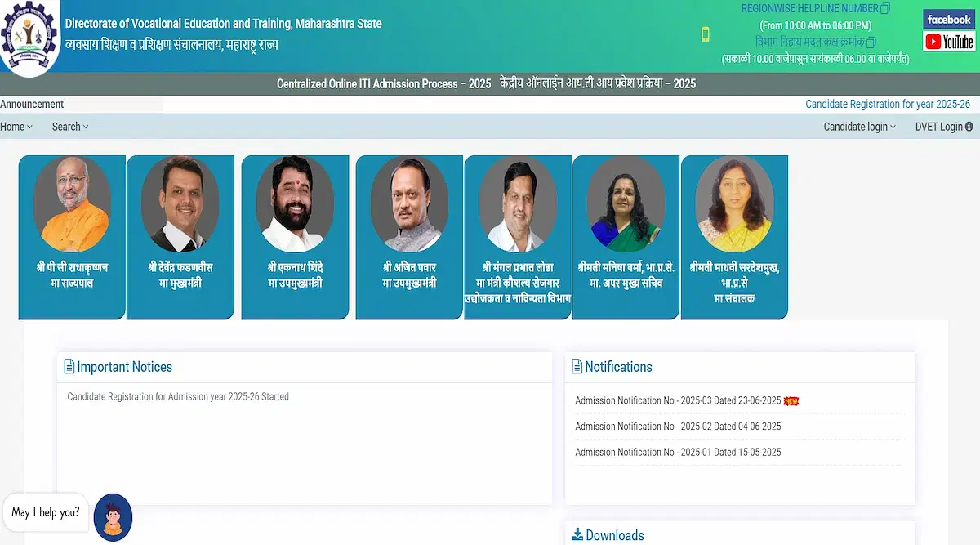Click the Downloads heading
Screen dimensions: 980x545
pyautogui.click(x=614, y=535)
